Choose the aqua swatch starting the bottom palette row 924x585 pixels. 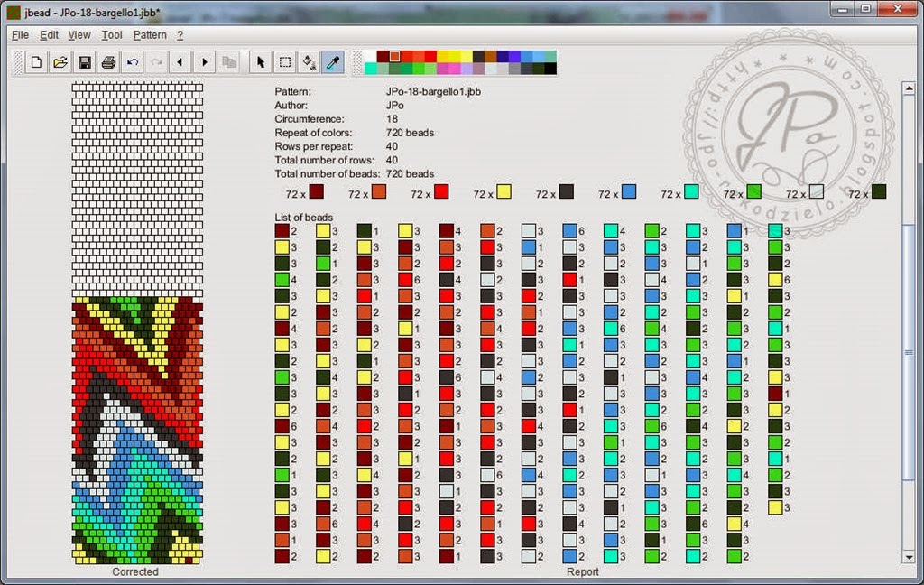[371, 69]
